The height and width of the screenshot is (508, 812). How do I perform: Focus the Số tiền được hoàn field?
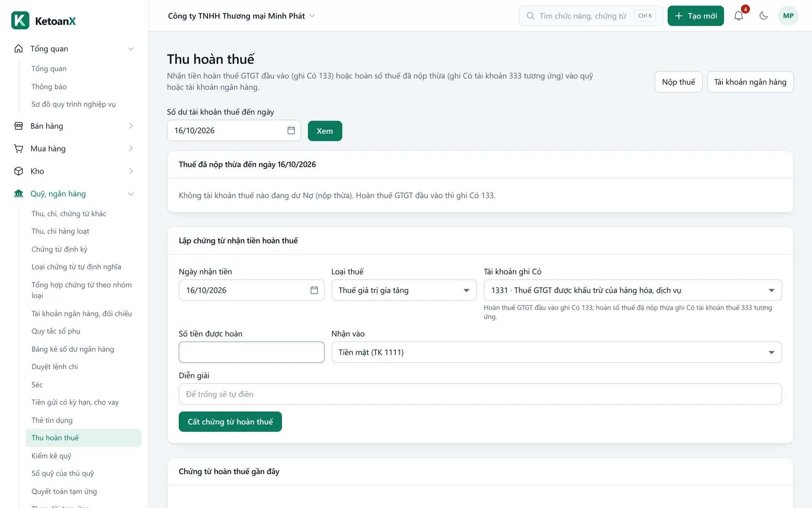click(252, 352)
